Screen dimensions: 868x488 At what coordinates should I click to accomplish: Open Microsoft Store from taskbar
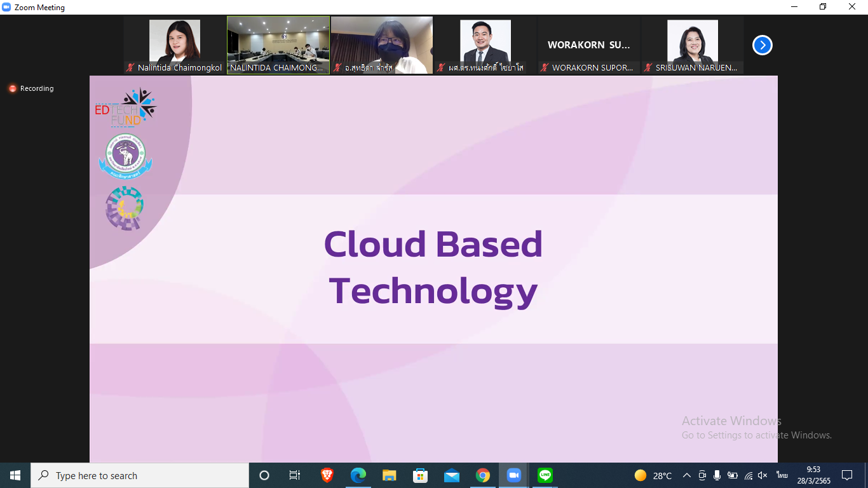coord(421,475)
